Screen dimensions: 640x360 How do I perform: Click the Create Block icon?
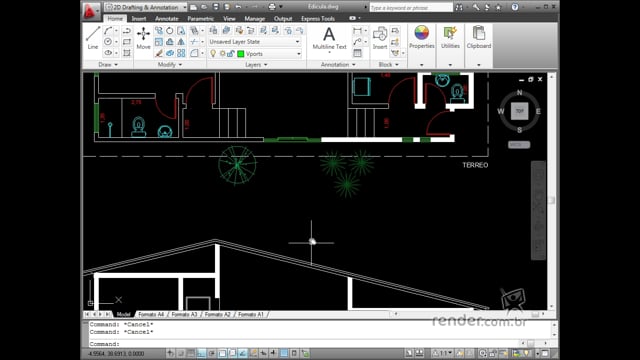(395, 31)
